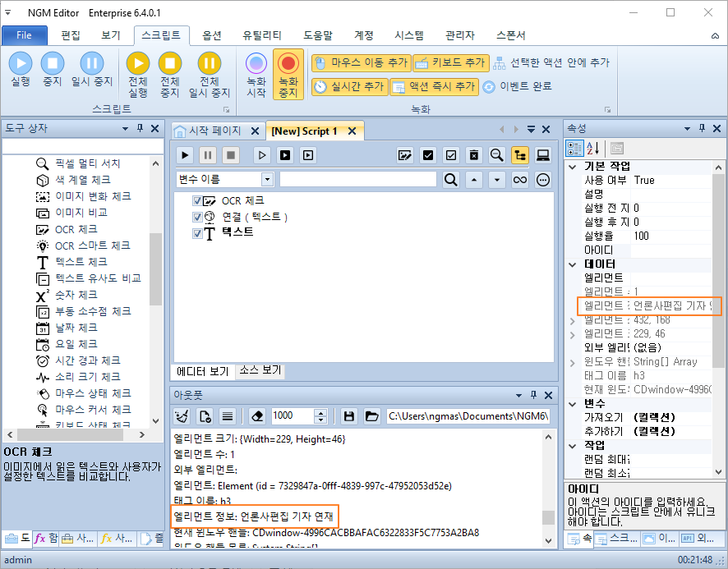
Task: Start recording with 녹화 시작
Action: 256,74
